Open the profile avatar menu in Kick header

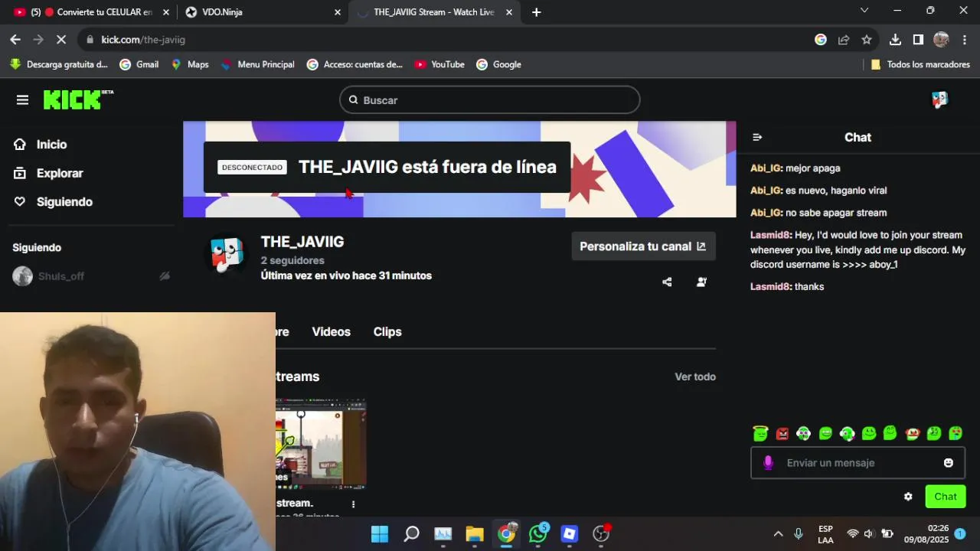tap(939, 99)
